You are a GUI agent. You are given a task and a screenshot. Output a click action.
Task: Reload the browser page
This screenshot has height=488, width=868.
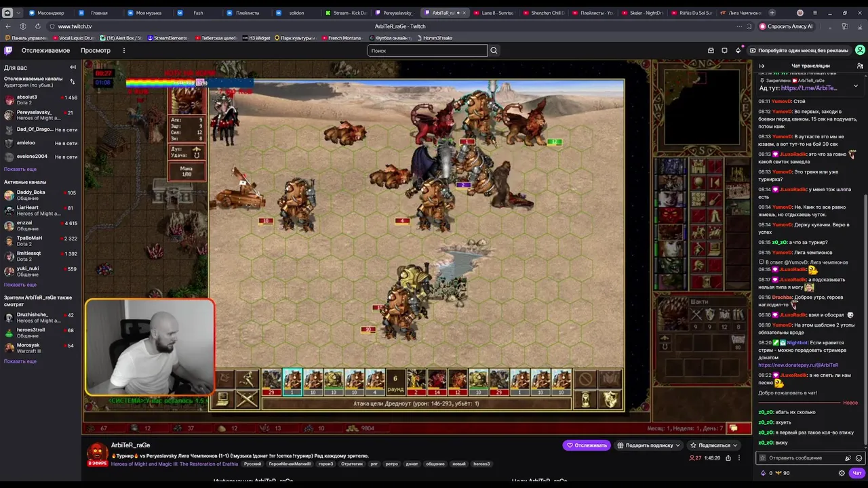point(38,26)
